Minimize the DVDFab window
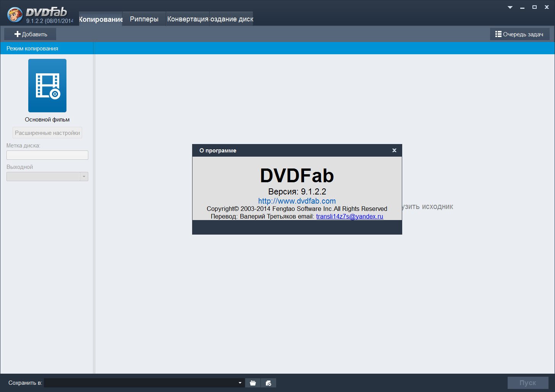 pos(522,7)
